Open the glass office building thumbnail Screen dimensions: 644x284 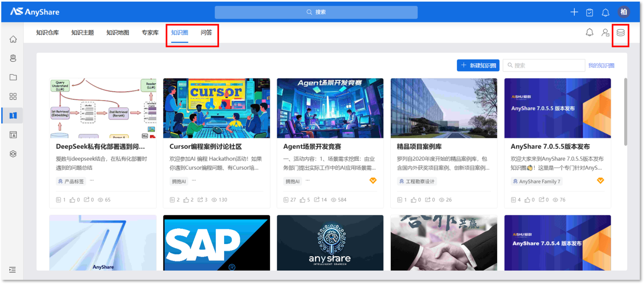444,108
